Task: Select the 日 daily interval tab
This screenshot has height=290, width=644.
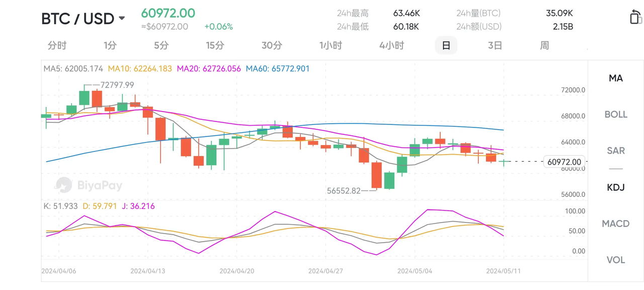Action: (446, 45)
